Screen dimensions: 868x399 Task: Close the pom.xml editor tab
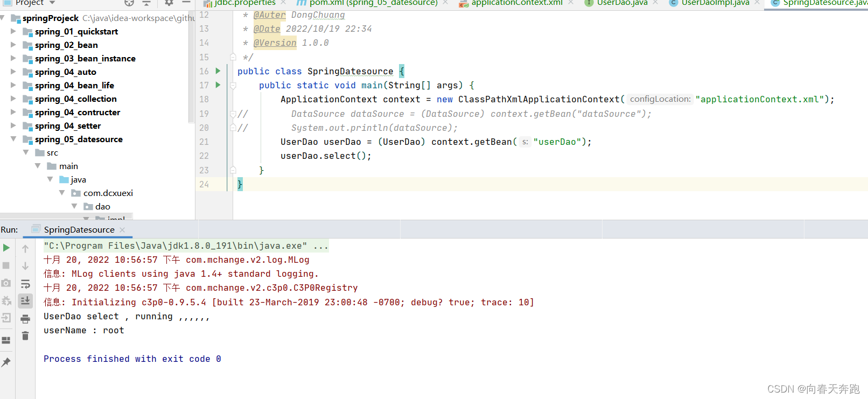tap(445, 3)
